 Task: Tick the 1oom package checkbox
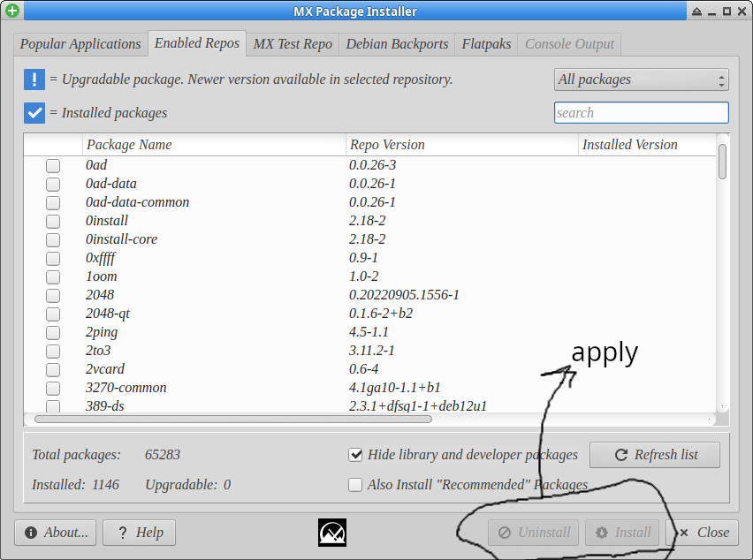[53, 276]
